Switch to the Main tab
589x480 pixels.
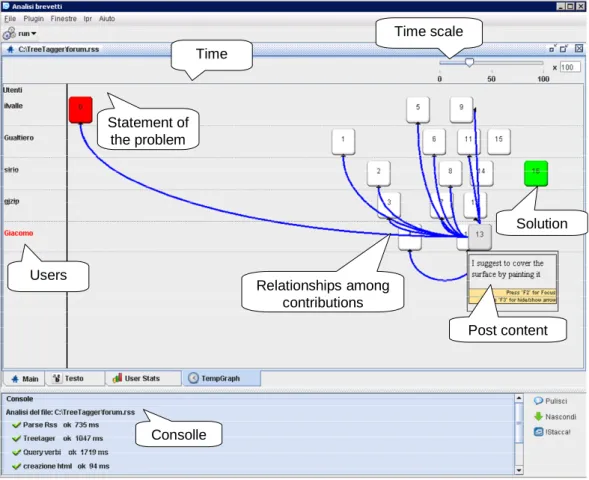pos(24,379)
